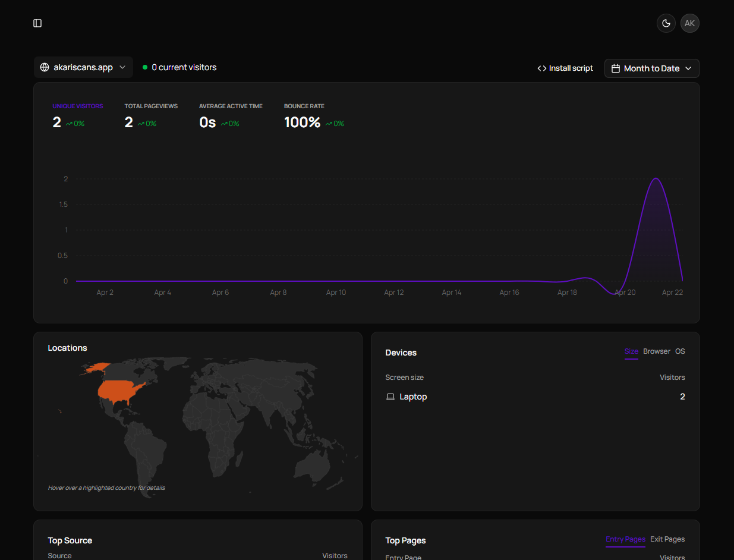Switch Devices to the Size tab

tap(631, 351)
